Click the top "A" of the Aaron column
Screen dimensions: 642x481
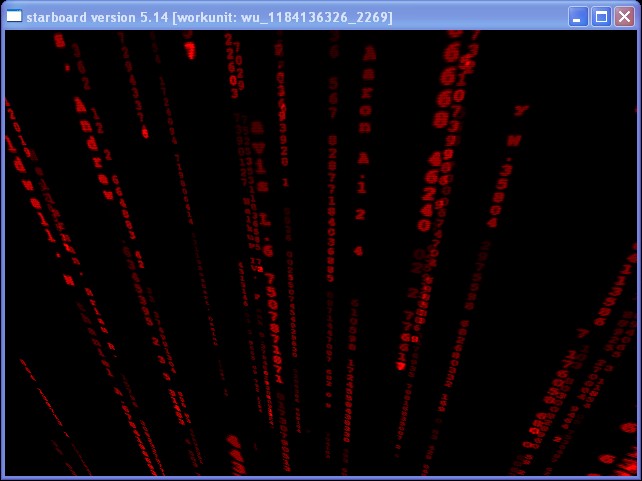click(369, 54)
